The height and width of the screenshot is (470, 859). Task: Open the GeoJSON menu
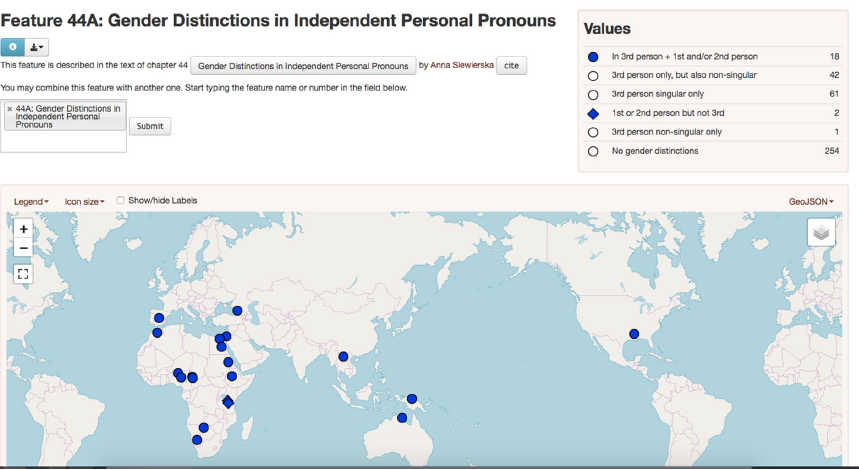tap(810, 201)
